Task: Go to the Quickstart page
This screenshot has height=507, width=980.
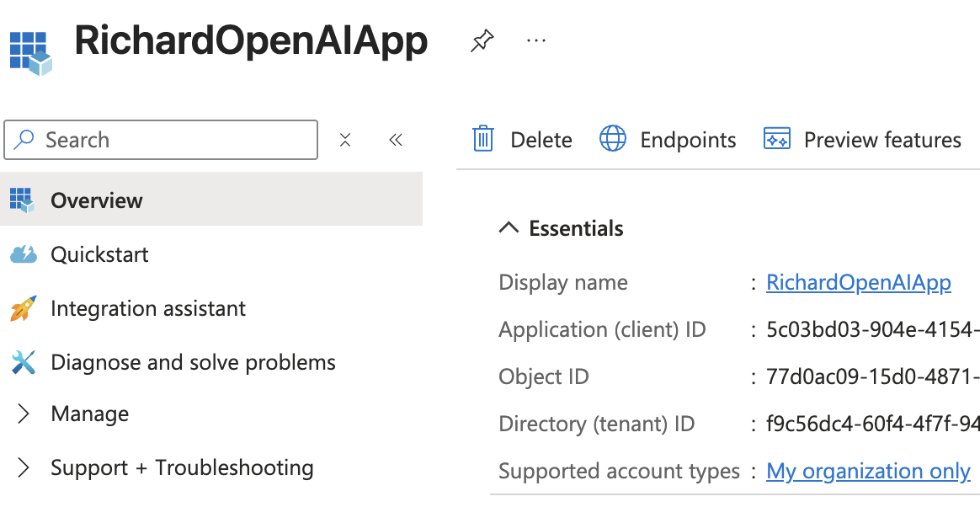Action: (x=99, y=254)
